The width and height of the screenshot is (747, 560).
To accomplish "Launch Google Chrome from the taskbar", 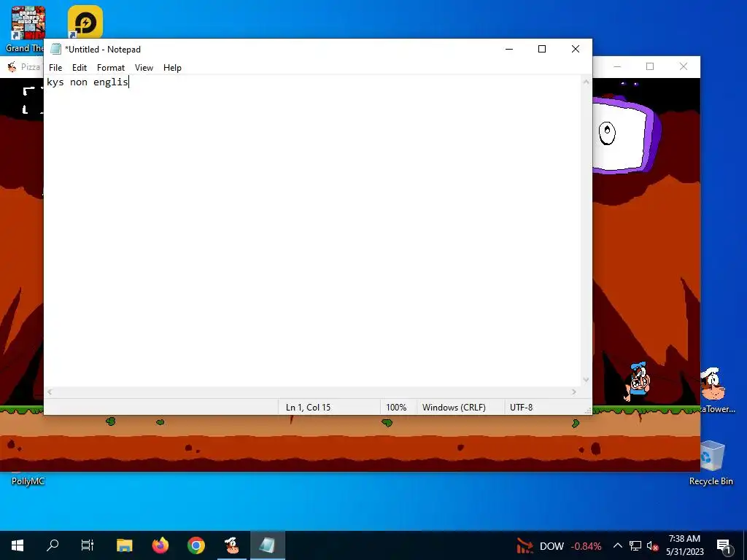I will (x=196, y=545).
